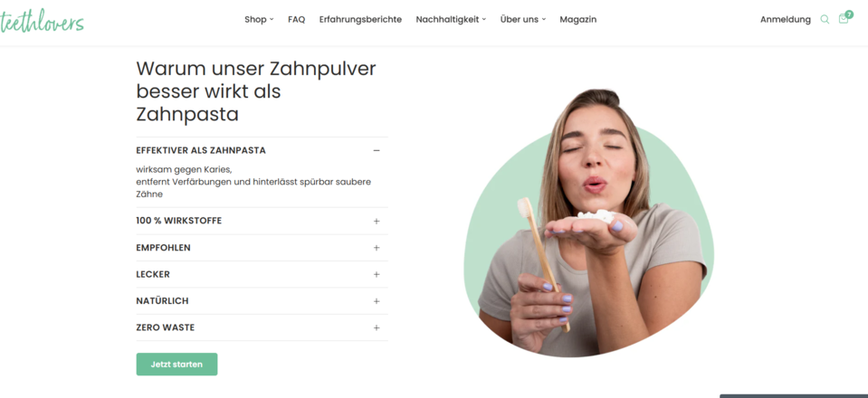The width and height of the screenshot is (868, 398).
Task: Click plus icon next to Zero Waste
Action: pyautogui.click(x=377, y=327)
